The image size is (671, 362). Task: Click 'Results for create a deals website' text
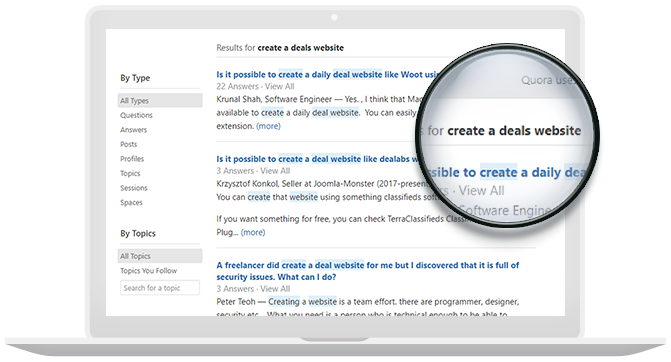click(x=280, y=48)
